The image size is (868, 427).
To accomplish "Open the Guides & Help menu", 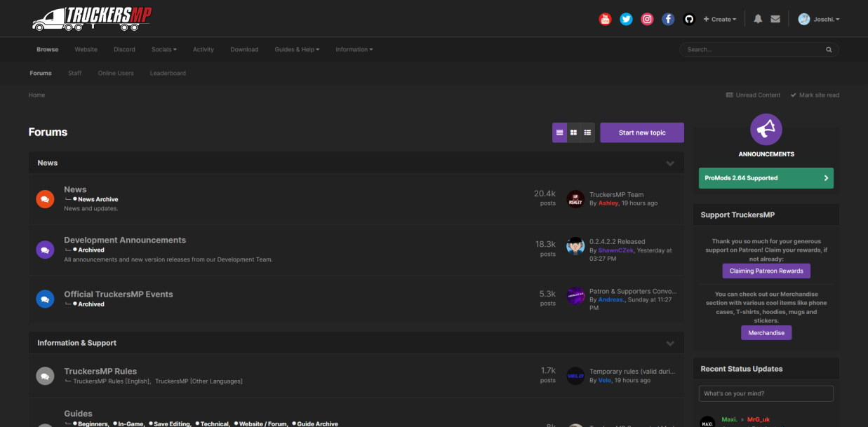I will 296,49.
